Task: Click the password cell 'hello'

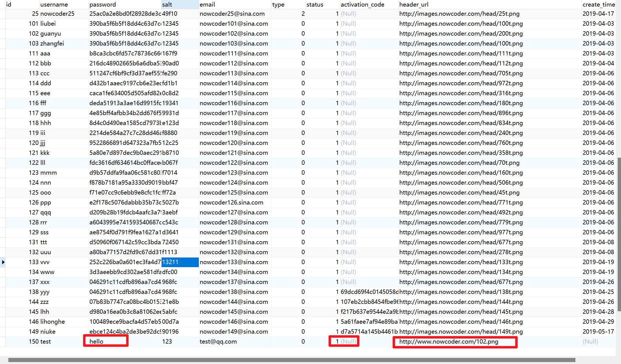Action: click(96, 342)
